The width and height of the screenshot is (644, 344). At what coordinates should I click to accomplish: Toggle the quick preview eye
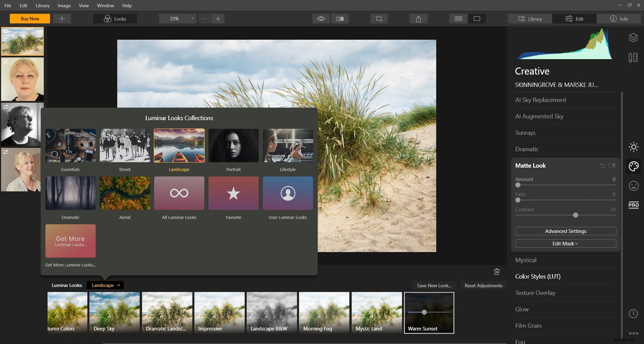321,18
